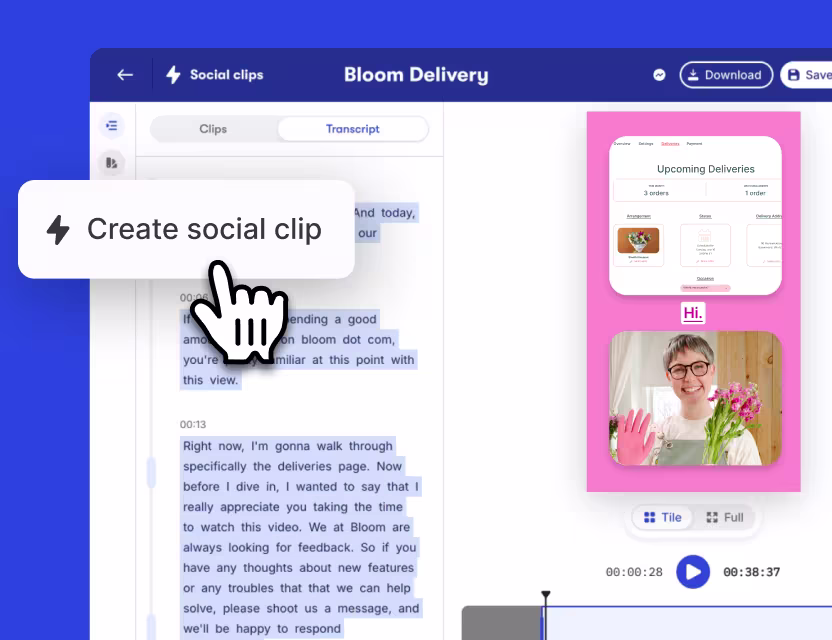This screenshot has width=832, height=640.
Task: Click the 'Hi.' caption in preview
Action: (x=692, y=313)
